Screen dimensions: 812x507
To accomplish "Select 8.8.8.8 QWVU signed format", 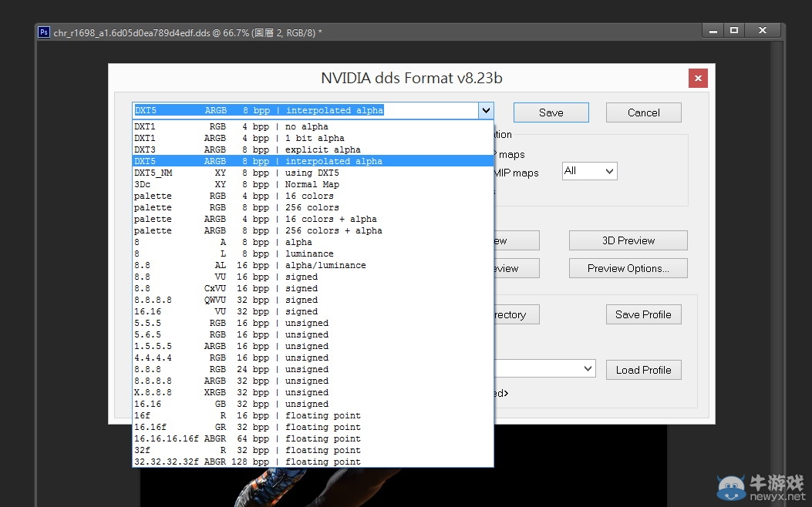I will (x=313, y=300).
